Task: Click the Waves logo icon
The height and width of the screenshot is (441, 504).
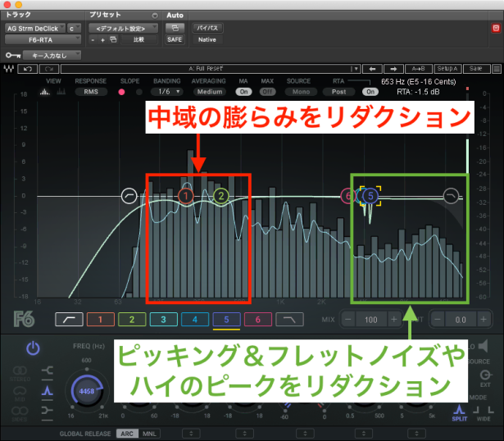Action: [9, 69]
